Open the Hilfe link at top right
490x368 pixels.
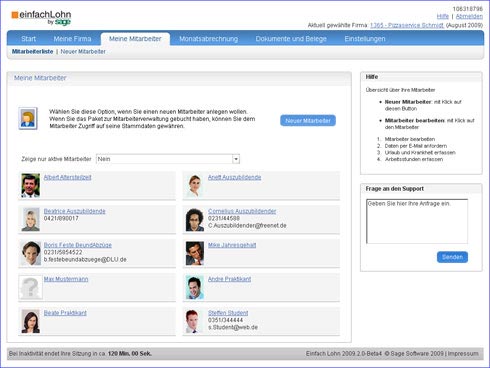(443, 16)
